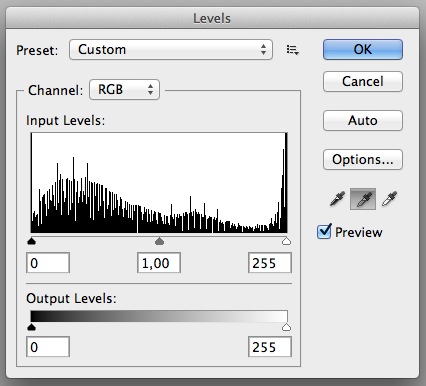Screen dimensions: 426x386
Task: Open the Channel dropdown showing RGB
Action: 124,90
